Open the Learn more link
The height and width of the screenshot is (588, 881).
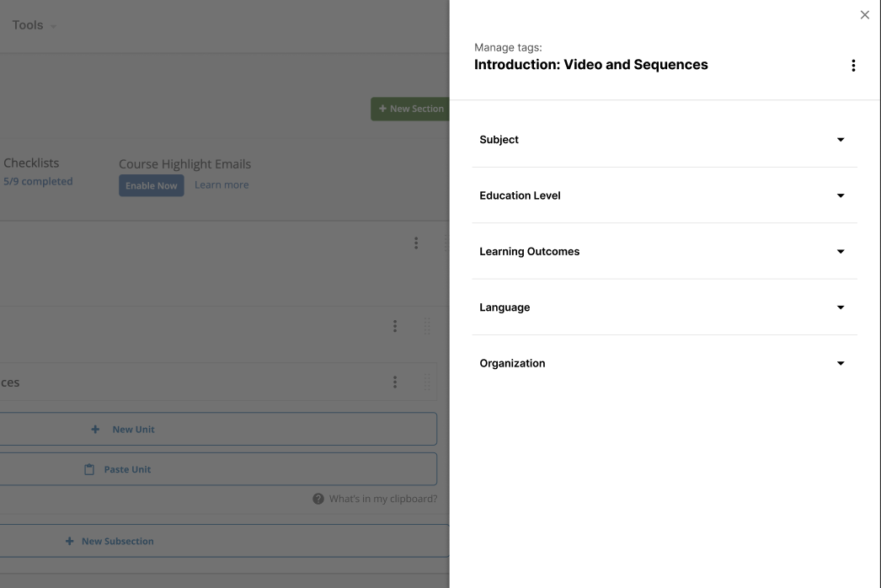click(x=221, y=184)
